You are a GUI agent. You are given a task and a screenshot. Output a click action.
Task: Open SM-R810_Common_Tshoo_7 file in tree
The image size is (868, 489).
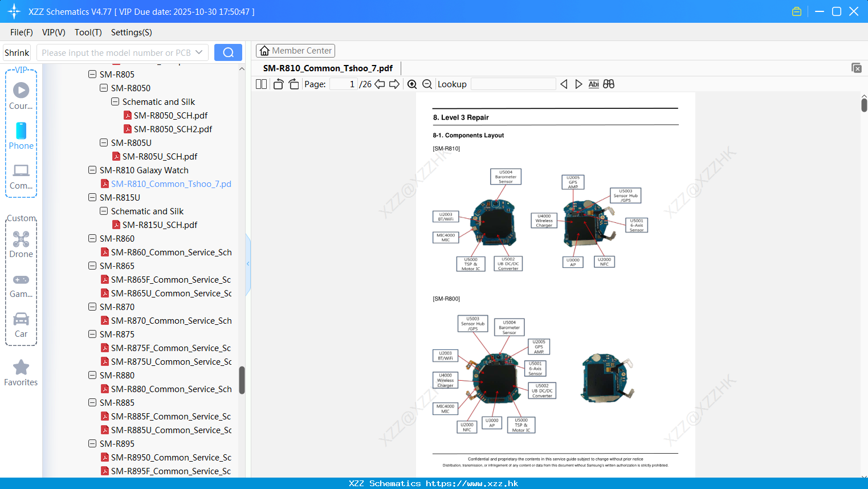coord(171,184)
